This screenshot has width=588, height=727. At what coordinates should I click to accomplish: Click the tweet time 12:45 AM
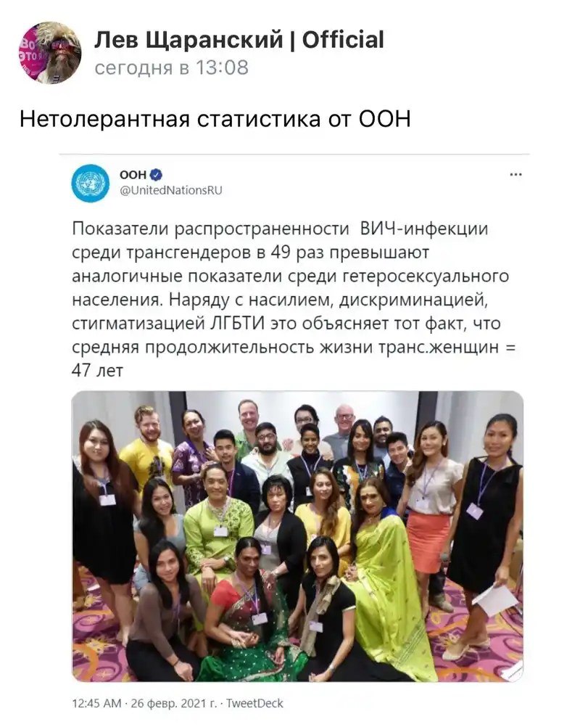(96, 703)
